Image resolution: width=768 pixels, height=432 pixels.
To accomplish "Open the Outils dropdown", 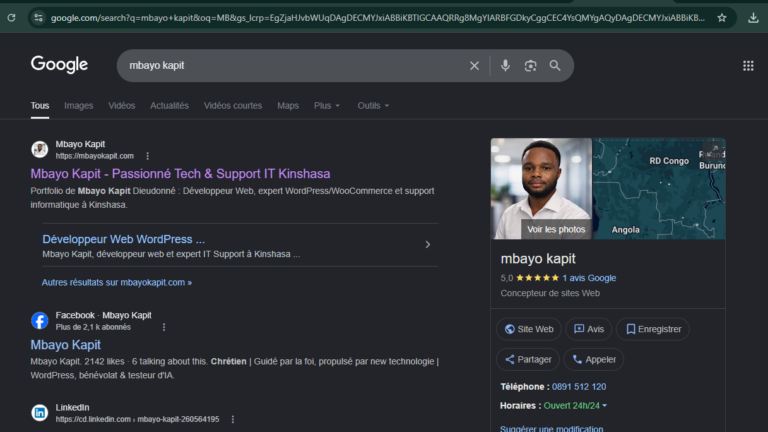I will (373, 105).
